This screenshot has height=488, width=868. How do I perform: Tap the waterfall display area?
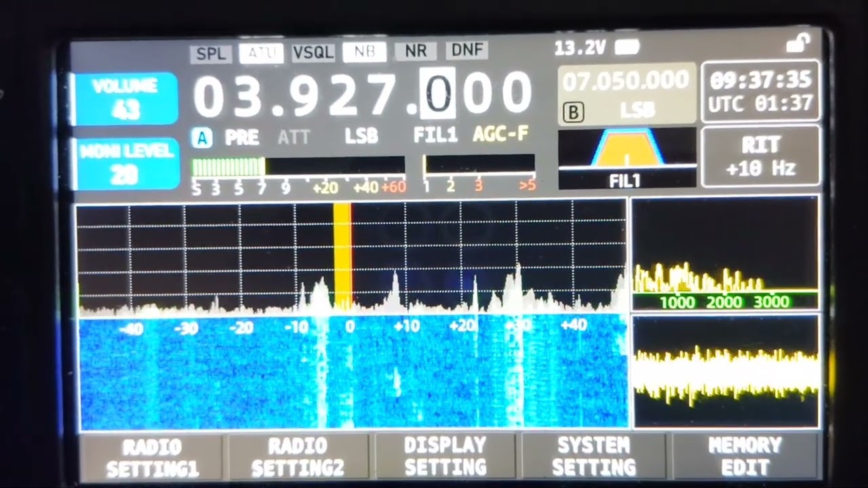[x=353, y=371]
